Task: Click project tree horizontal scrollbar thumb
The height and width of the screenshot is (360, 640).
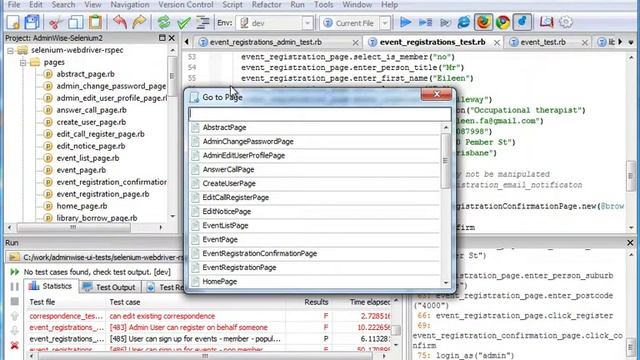Action: click(x=73, y=227)
